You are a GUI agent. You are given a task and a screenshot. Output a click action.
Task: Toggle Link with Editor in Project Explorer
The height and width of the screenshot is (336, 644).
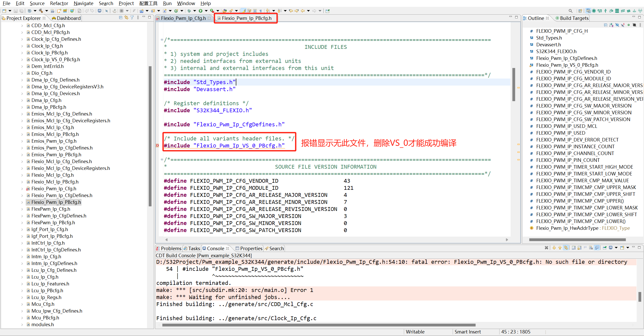(126, 18)
